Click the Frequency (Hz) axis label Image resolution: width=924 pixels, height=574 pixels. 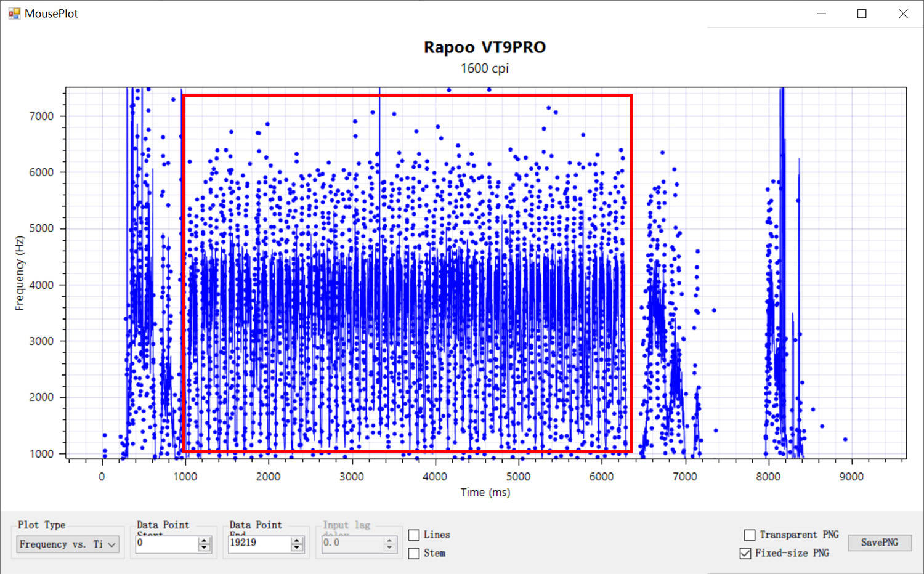tap(20, 273)
